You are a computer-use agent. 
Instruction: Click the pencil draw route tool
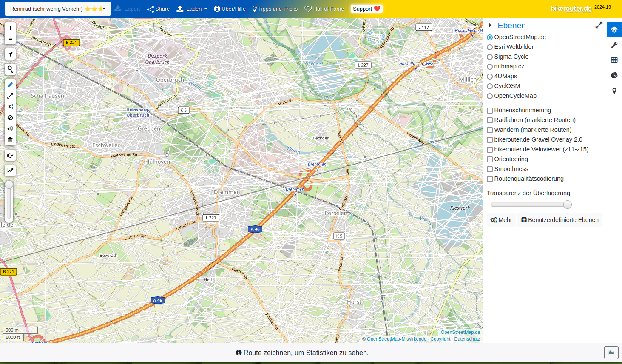pos(10,85)
